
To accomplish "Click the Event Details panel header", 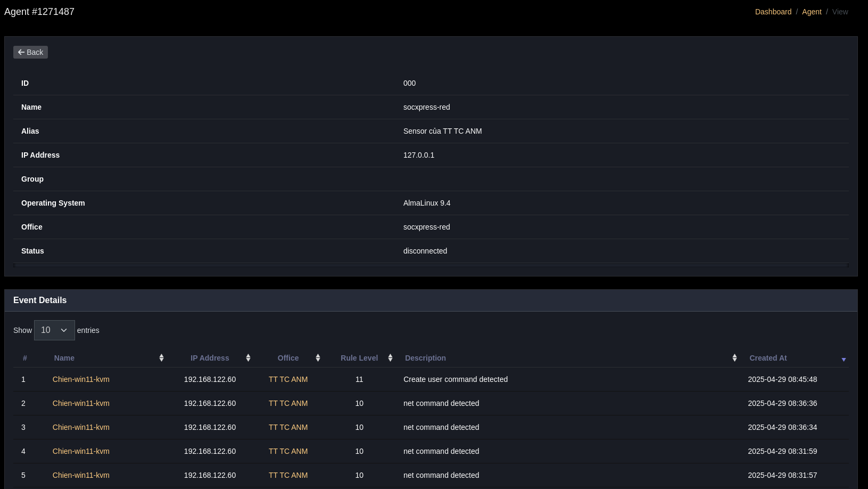I will click(40, 300).
